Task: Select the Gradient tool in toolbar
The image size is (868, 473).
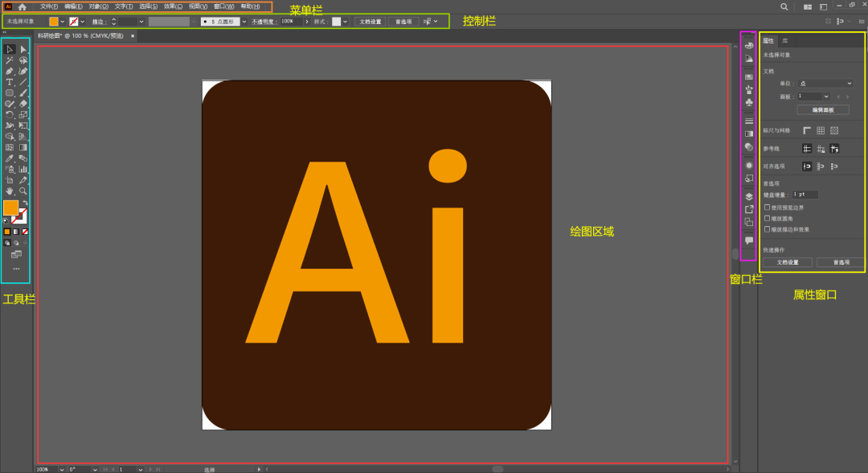Action: click(23, 147)
